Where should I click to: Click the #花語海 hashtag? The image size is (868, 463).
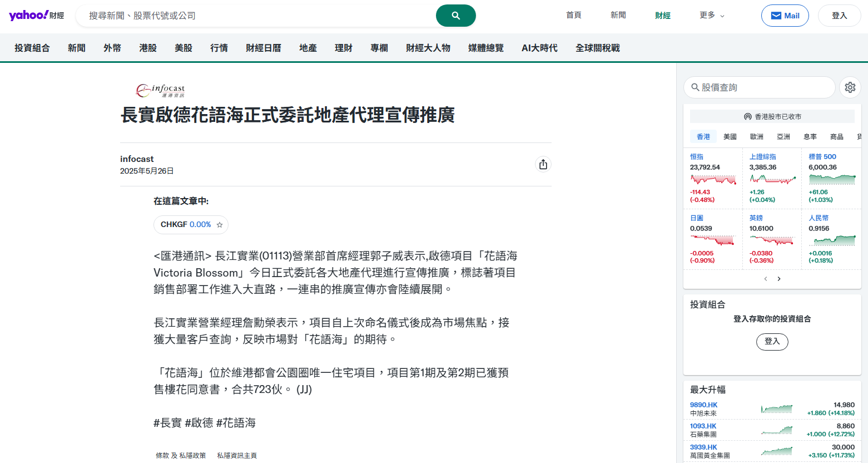[236, 423]
